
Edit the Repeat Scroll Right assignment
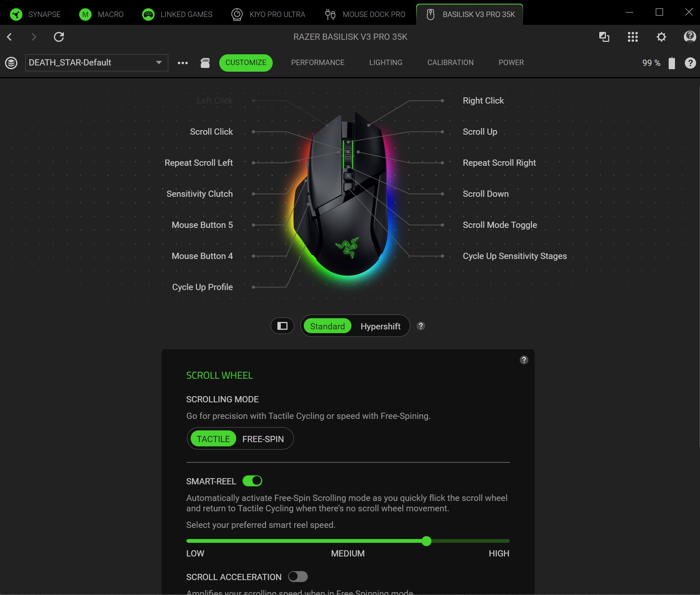(499, 163)
